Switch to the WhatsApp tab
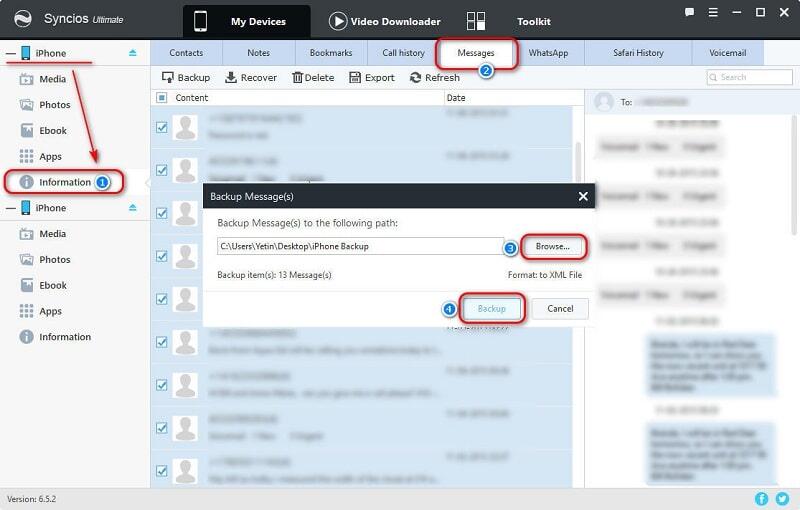 point(549,52)
